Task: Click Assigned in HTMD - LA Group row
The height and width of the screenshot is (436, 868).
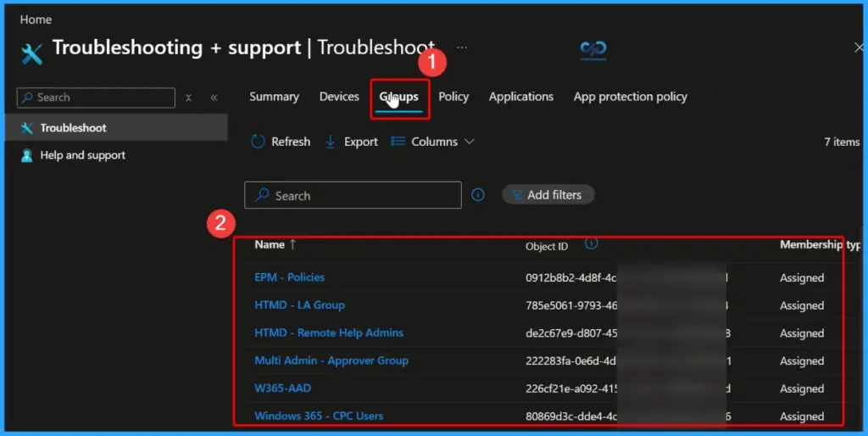Action: pyautogui.click(x=802, y=305)
